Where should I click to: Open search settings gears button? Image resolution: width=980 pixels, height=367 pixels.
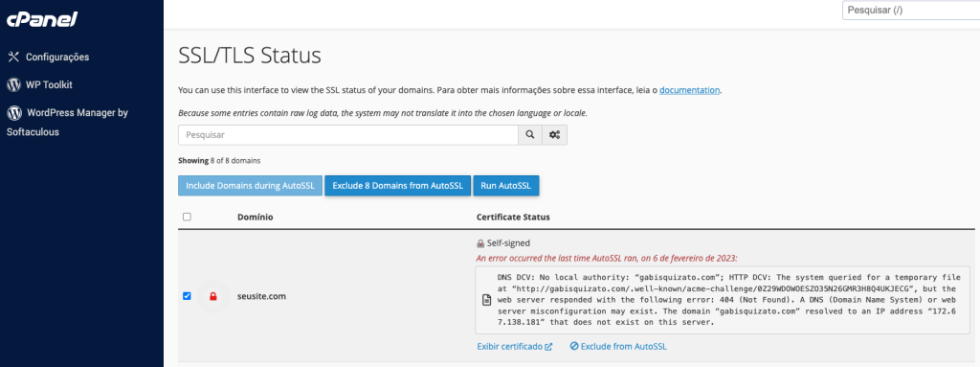coord(554,135)
